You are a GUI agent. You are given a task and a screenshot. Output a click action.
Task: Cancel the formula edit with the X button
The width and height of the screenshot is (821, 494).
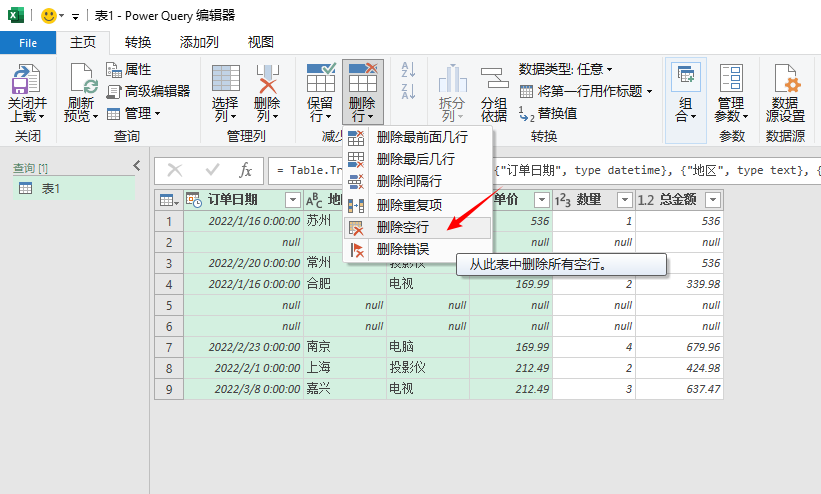tap(174, 170)
